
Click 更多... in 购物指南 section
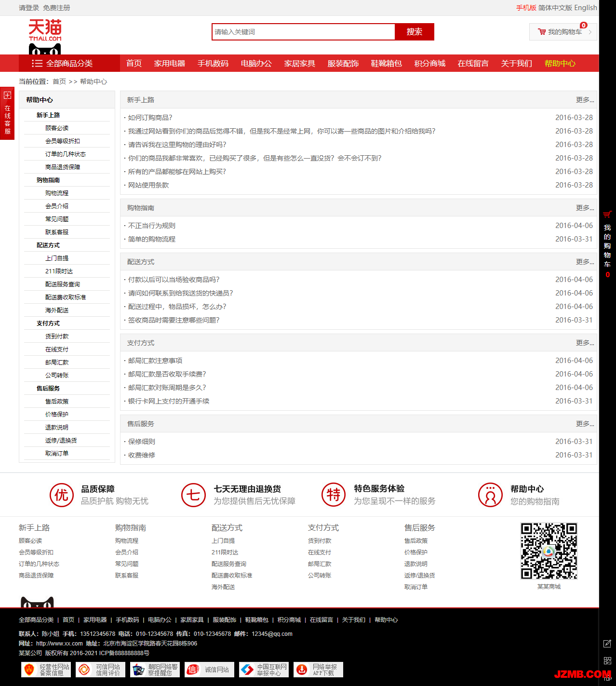585,208
